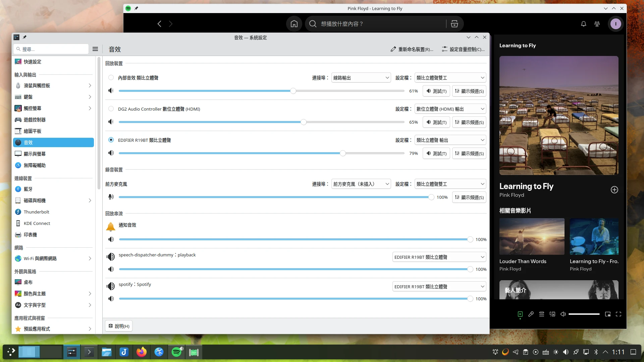
Task: Open spotify stream output device dropdown
Action: tap(439, 287)
